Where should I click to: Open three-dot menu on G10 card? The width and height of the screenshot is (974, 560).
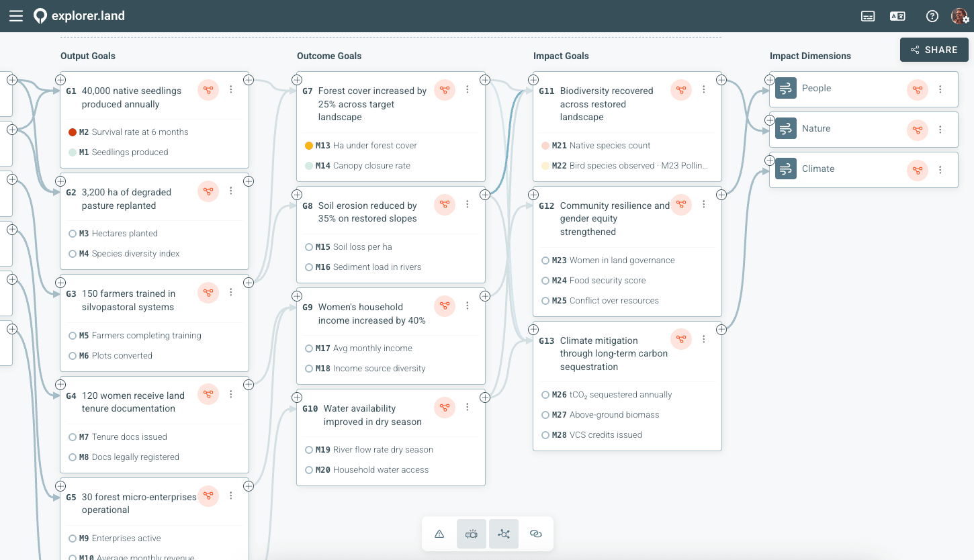click(x=468, y=407)
